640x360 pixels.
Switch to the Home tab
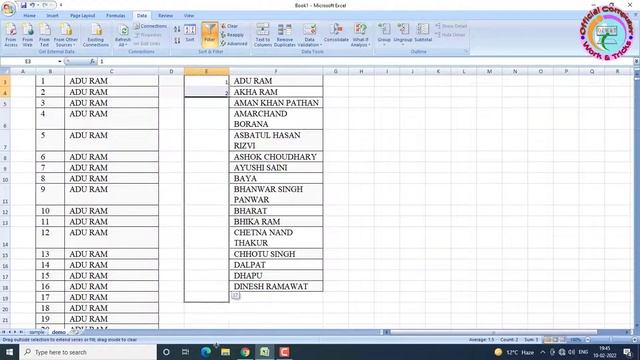(29, 16)
